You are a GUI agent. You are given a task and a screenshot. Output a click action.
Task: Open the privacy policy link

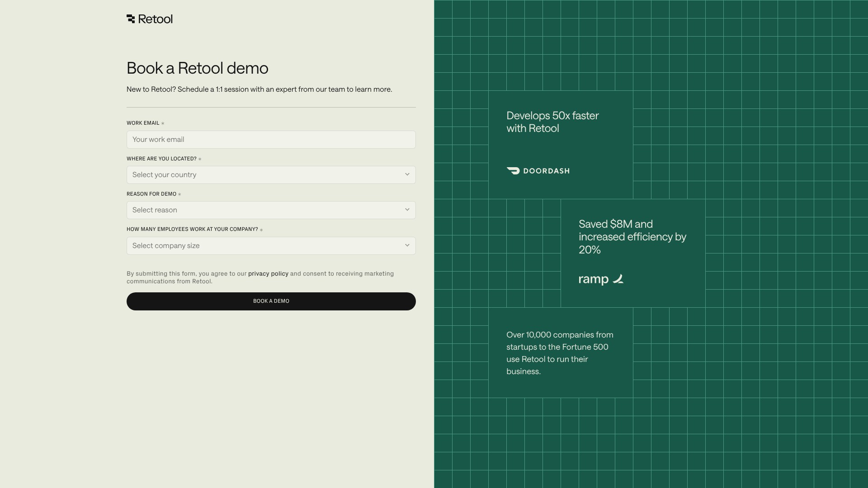[x=268, y=274]
